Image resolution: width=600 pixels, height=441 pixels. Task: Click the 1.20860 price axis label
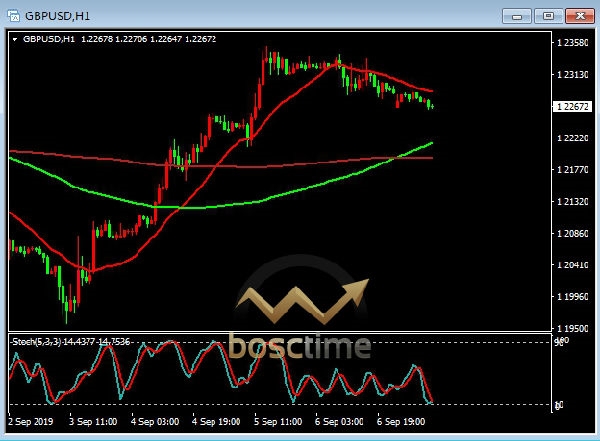[572, 233]
